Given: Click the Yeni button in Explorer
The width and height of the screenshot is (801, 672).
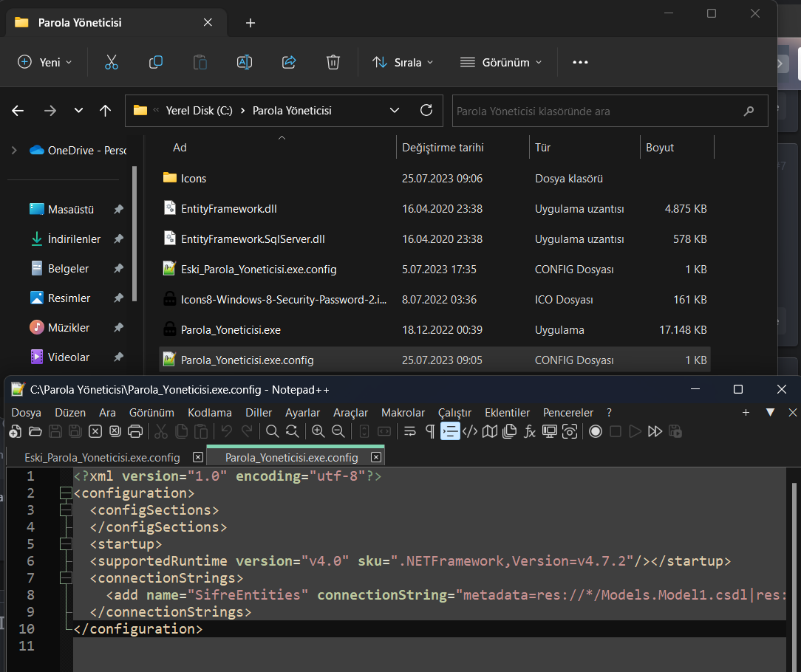Looking at the screenshot, I should 44,62.
